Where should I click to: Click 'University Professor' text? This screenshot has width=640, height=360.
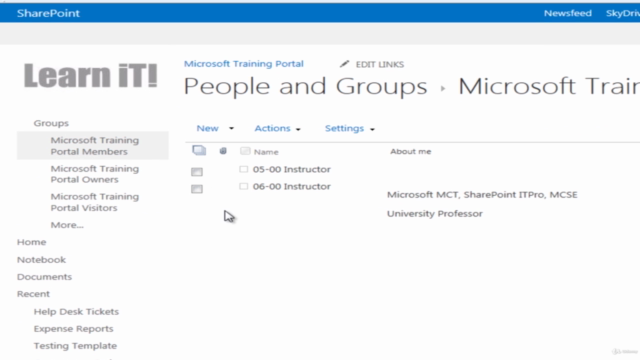(x=435, y=213)
